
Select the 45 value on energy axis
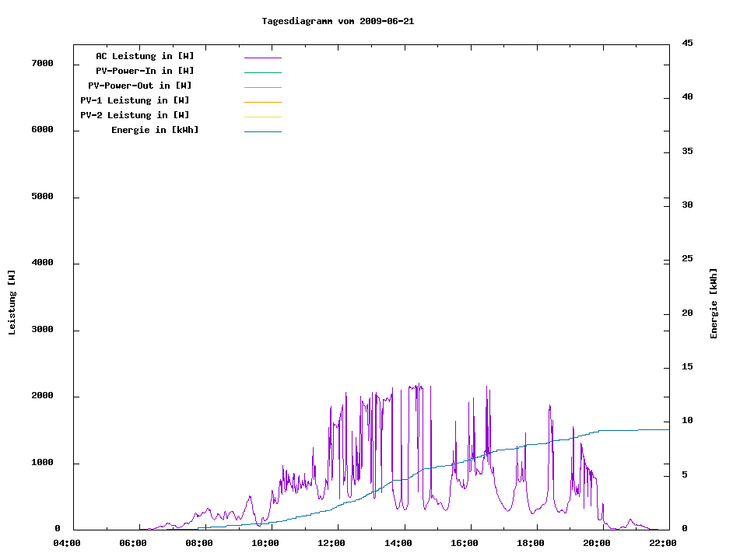[687, 43]
